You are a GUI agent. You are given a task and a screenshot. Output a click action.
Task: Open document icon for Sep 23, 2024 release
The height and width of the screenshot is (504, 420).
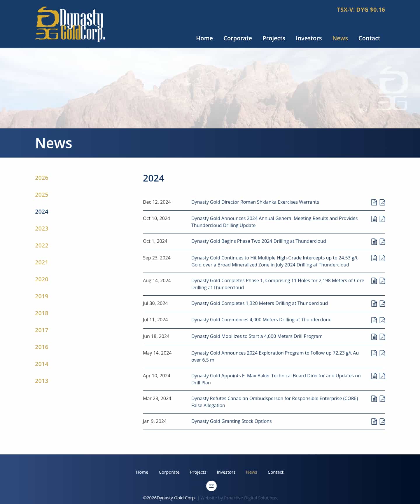pos(374,258)
